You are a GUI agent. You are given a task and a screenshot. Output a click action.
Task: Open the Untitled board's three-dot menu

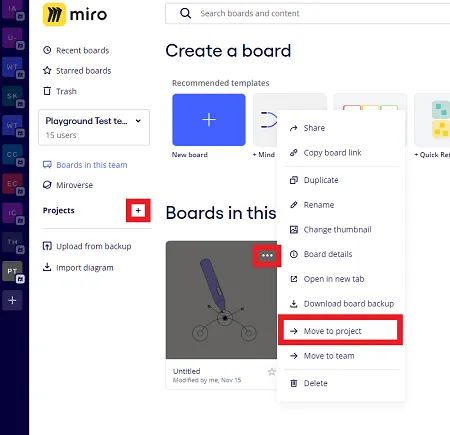click(x=267, y=256)
